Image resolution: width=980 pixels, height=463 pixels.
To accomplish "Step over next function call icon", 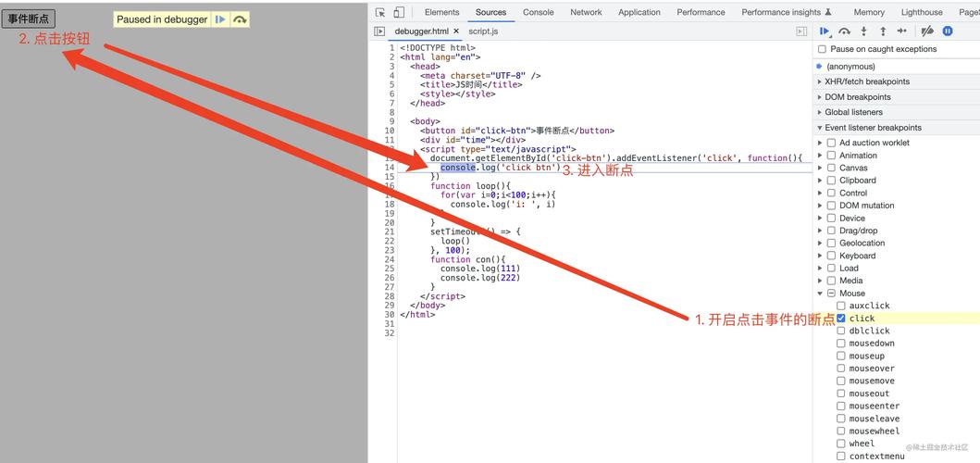I will click(x=844, y=31).
